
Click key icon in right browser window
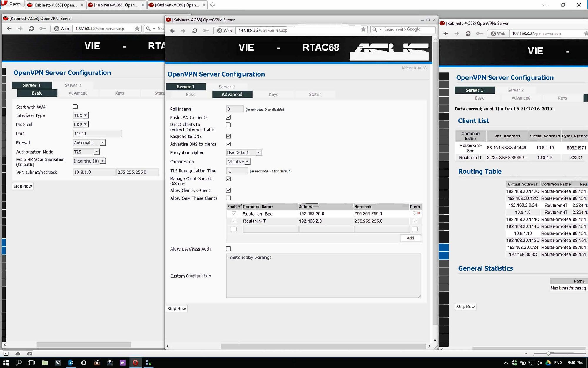pos(479,34)
